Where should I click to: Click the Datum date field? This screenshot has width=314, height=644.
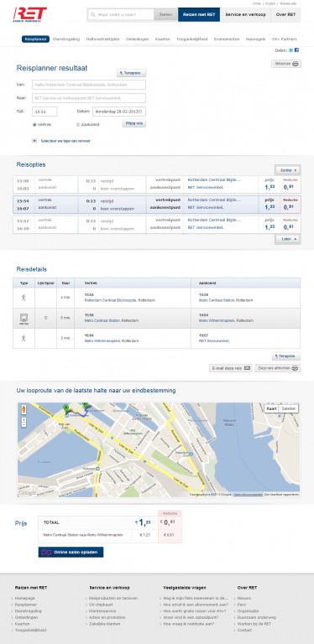click(x=118, y=112)
